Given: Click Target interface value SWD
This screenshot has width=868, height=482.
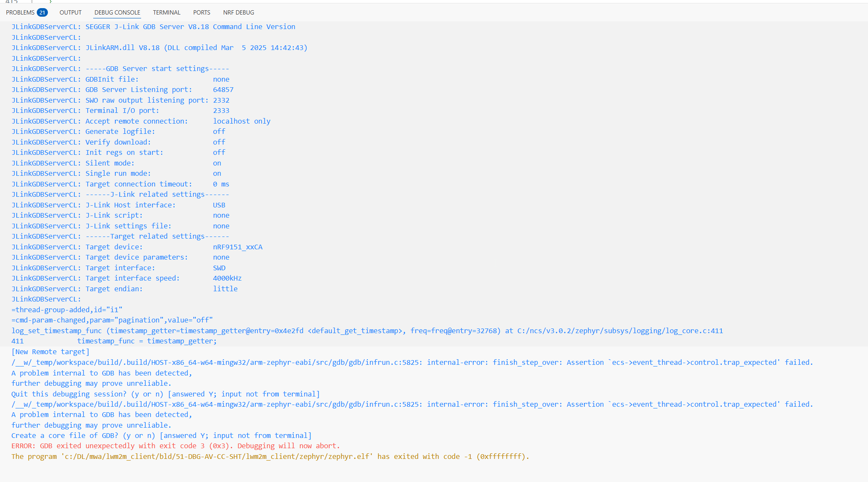Looking at the screenshot, I should click(x=219, y=268).
